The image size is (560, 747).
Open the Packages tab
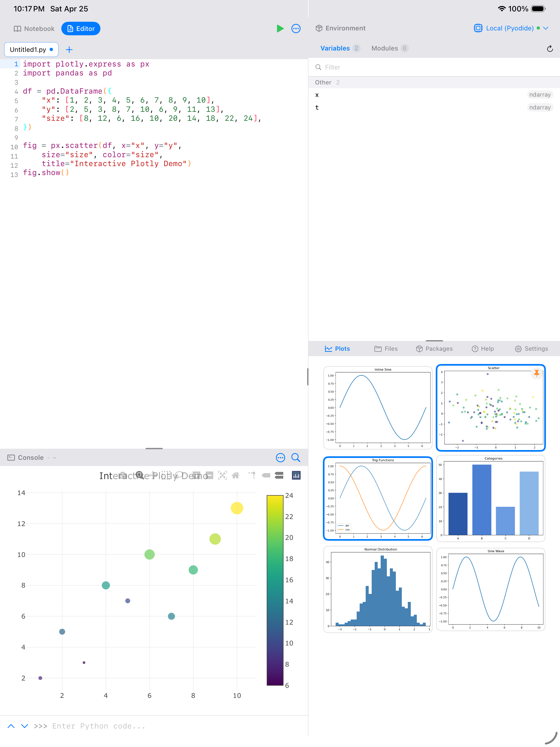pos(434,349)
